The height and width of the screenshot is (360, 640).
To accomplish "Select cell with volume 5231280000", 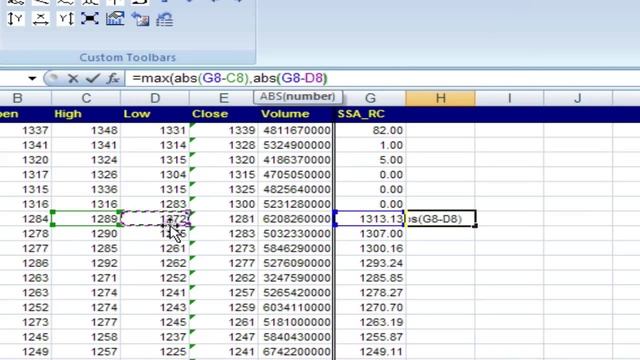I will (296, 204).
